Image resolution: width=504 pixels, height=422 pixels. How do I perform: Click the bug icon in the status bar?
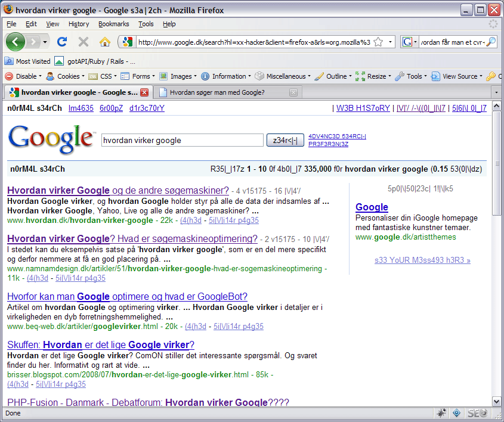(x=441, y=412)
